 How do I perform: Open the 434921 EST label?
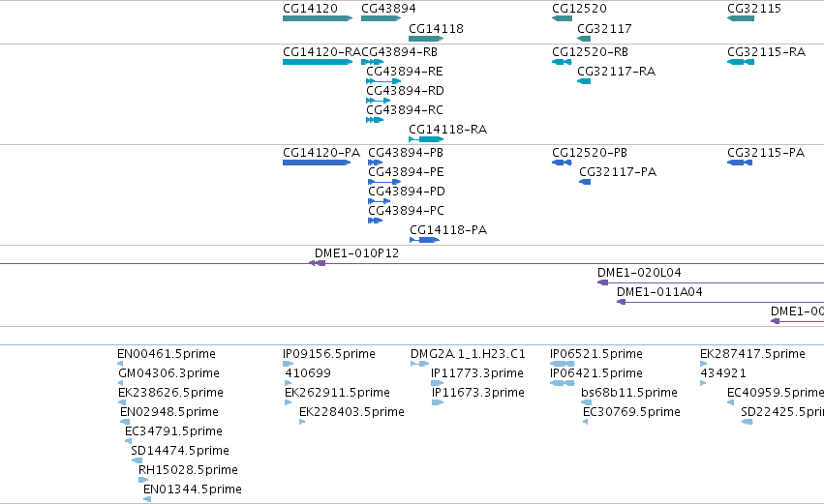723,373
